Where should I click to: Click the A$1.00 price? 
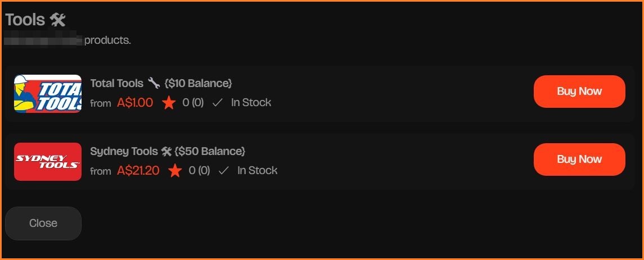pos(135,103)
